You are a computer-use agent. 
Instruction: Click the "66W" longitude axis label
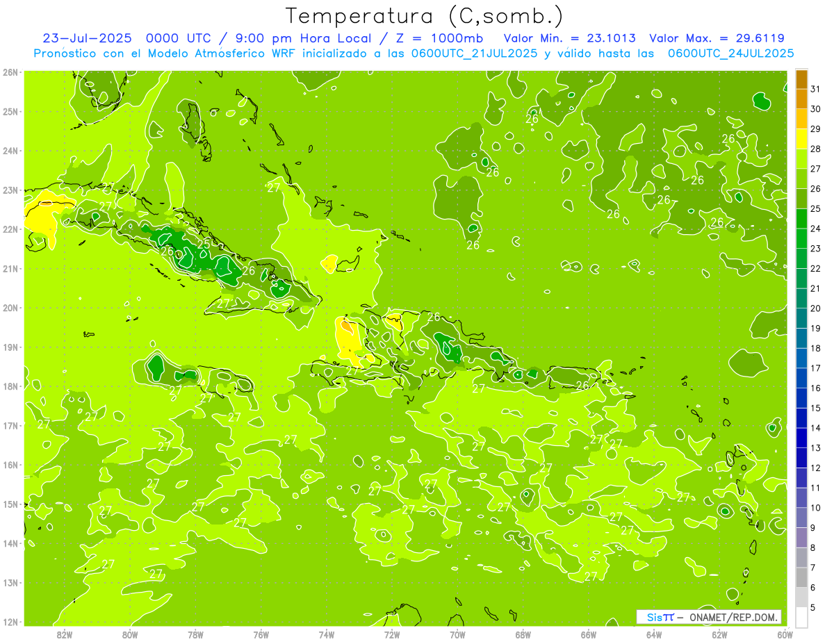pos(589,634)
